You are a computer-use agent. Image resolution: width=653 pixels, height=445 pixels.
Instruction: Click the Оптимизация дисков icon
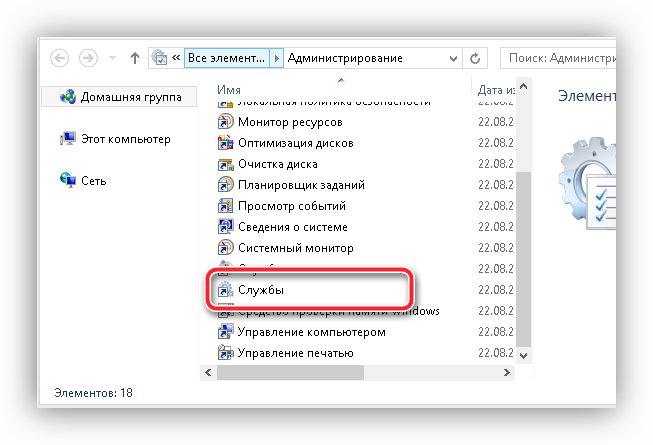pyautogui.click(x=226, y=143)
